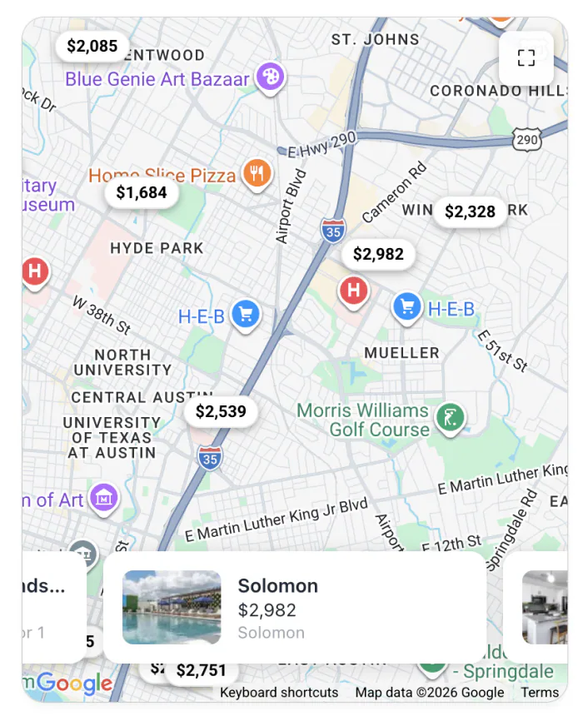This screenshot has height=716, width=588.
Task: Select the $2,328 marker near Cameron Rd
Action: (470, 211)
